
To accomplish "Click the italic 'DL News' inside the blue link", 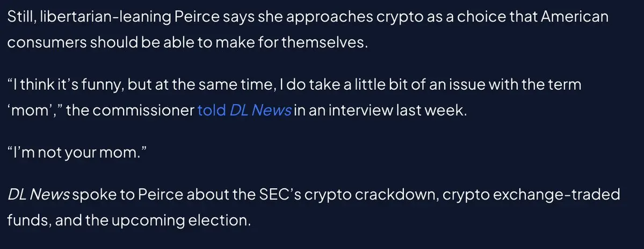I will [x=261, y=111].
